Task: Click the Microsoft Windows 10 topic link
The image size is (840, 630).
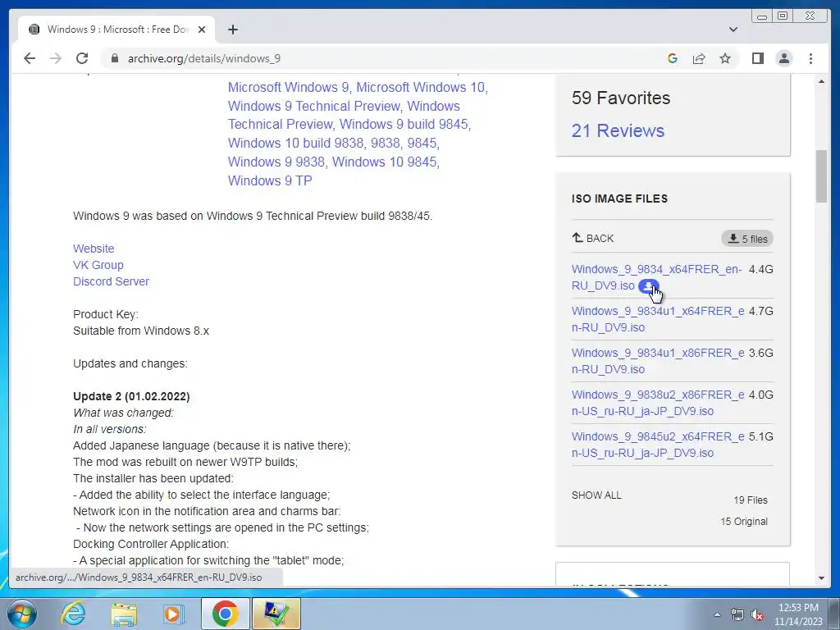Action: 421,87
